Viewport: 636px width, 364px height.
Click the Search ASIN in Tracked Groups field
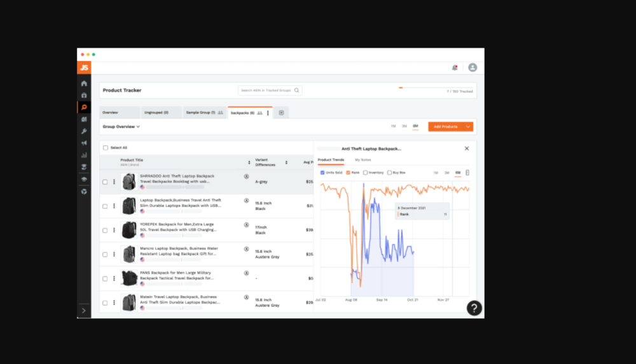[266, 90]
